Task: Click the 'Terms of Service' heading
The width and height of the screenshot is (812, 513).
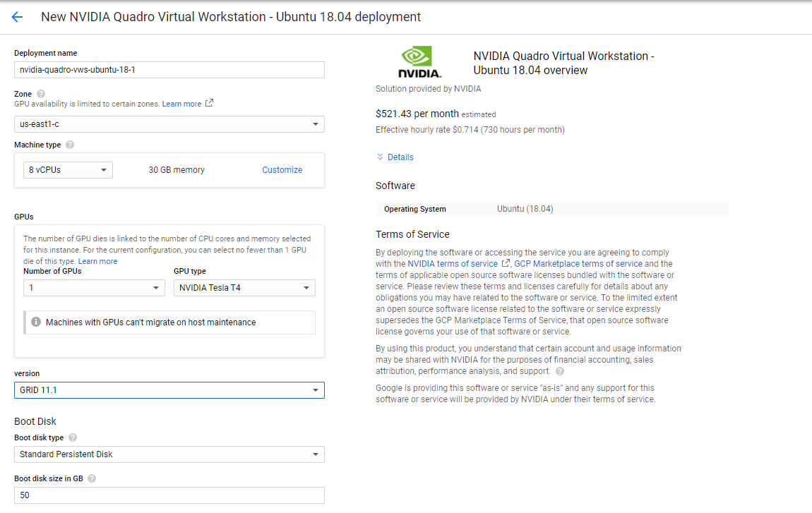Action: pyautogui.click(x=413, y=234)
